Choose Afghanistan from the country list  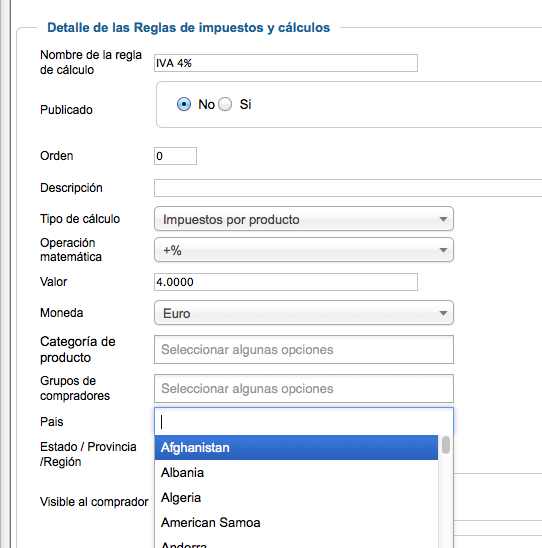296,448
